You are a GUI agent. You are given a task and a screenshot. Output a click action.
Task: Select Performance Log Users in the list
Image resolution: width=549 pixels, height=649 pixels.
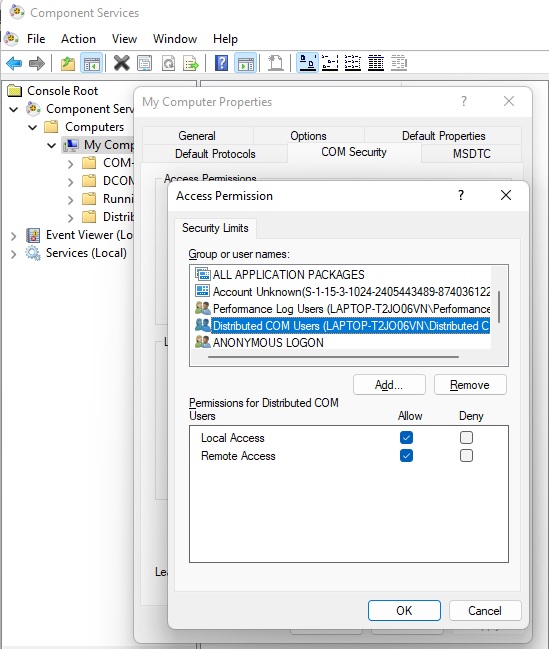pyautogui.click(x=342, y=309)
